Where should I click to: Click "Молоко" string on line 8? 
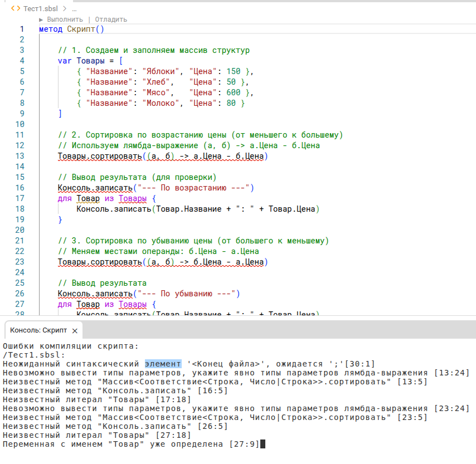pyautogui.click(x=161, y=103)
